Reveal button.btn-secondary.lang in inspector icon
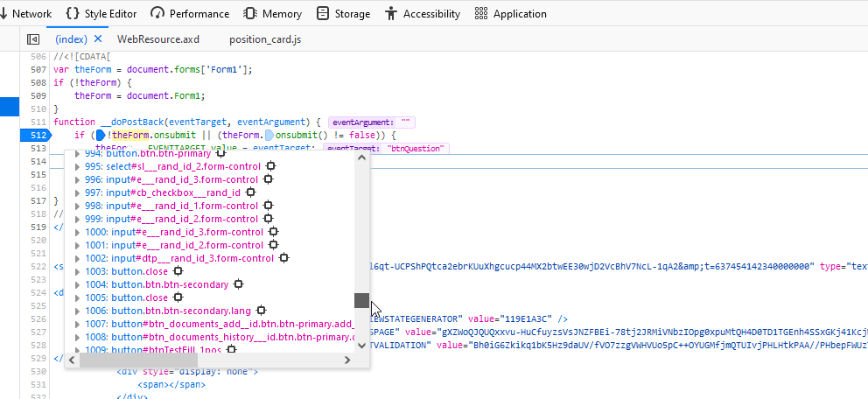Screen dimensions: 868x399 click(261, 311)
